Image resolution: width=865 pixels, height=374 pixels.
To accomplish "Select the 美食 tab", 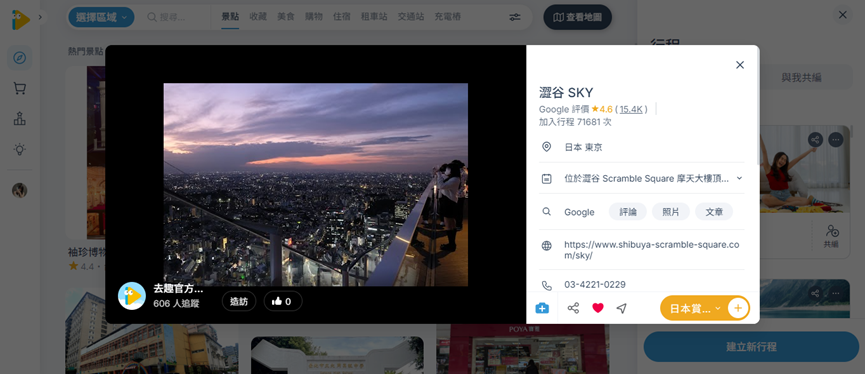I will coord(286,17).
